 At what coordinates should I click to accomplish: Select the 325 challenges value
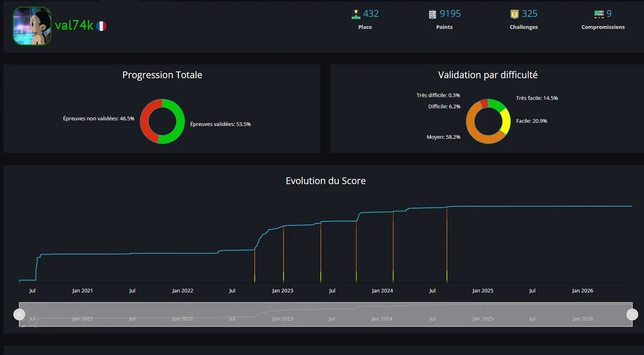530,14
